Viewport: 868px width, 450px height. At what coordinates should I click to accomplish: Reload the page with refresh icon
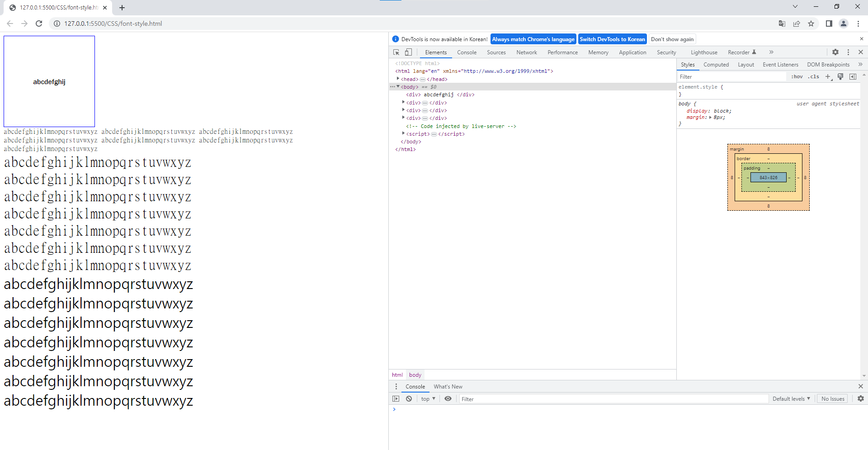pos(39,24)
